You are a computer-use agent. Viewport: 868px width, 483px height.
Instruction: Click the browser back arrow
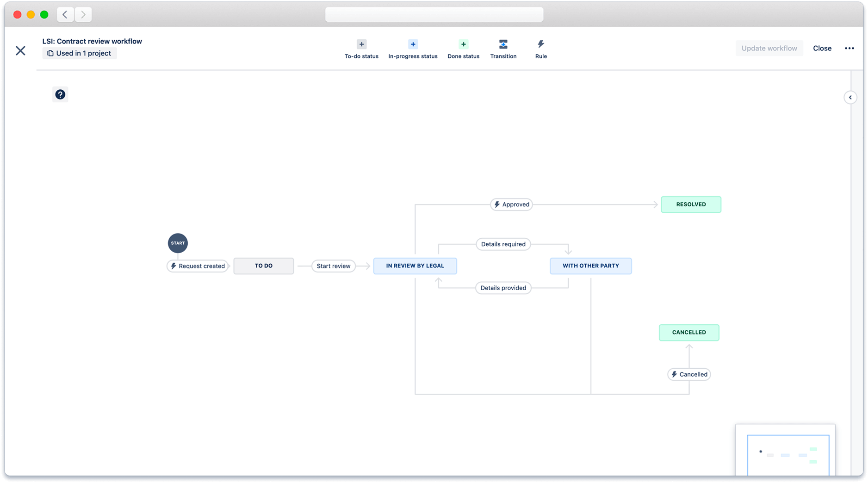tap(65, 14)
